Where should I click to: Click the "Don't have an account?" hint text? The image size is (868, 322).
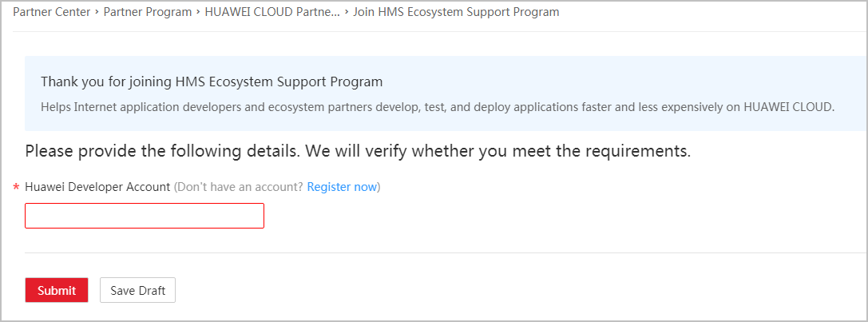click(240, 187)
